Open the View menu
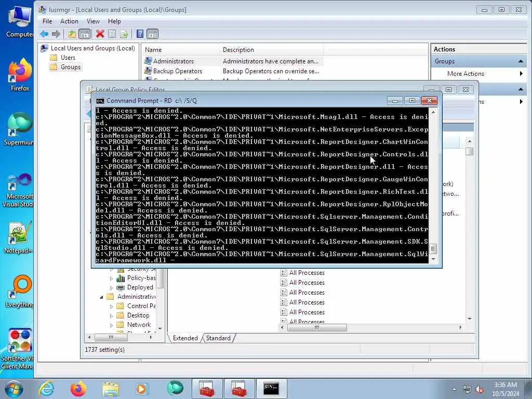The width and height of the screenshot is (532, 399). [93, 21]
